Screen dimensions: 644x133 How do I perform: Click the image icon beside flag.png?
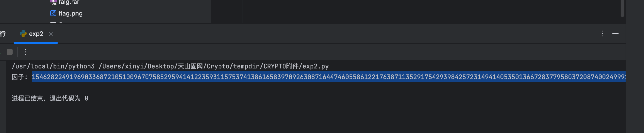(53, 13)
